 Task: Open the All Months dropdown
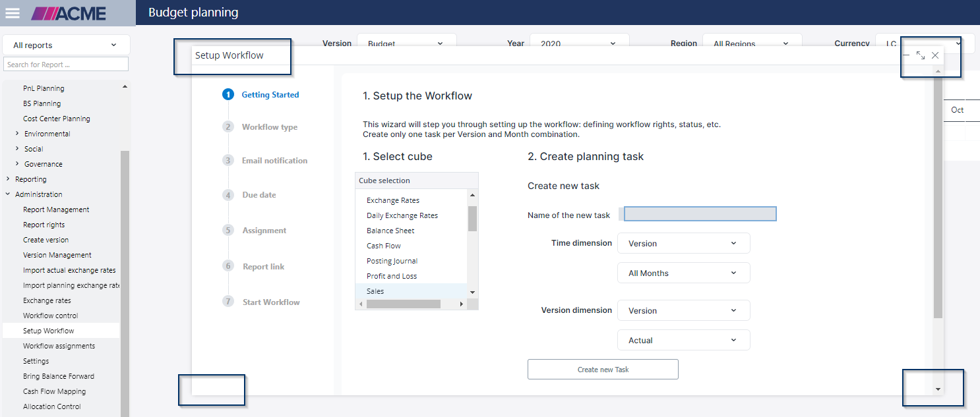683,273
